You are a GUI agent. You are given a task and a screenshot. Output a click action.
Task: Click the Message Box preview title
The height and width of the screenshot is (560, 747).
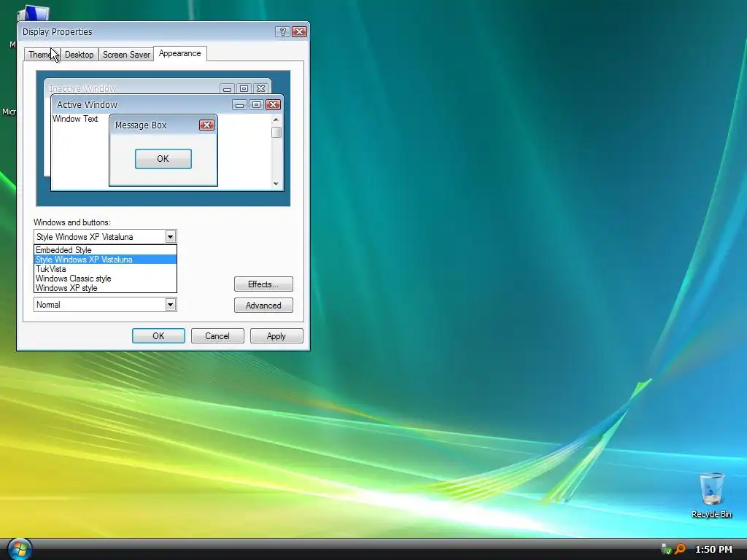(141, 125)
